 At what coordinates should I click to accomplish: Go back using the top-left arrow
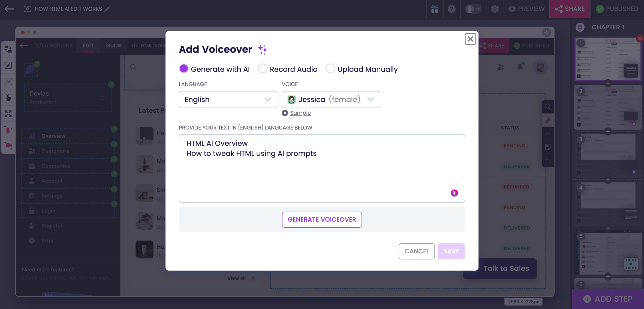[9, 9]
